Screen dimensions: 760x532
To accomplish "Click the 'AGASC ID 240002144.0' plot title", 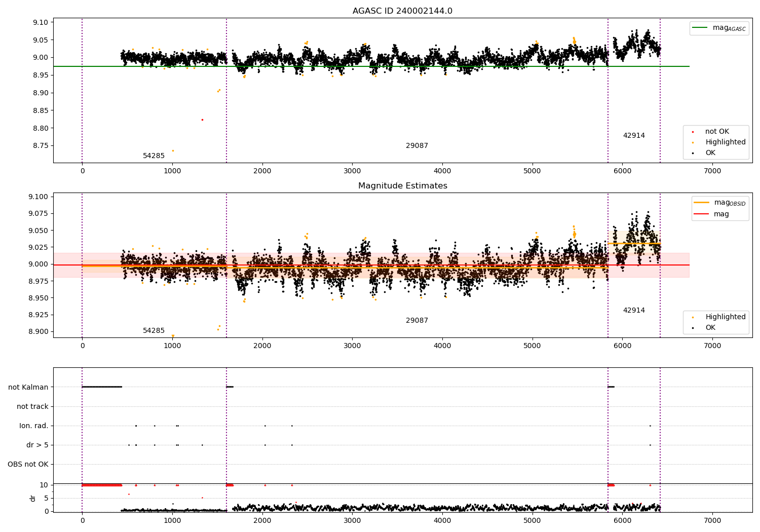I will 402,11.
